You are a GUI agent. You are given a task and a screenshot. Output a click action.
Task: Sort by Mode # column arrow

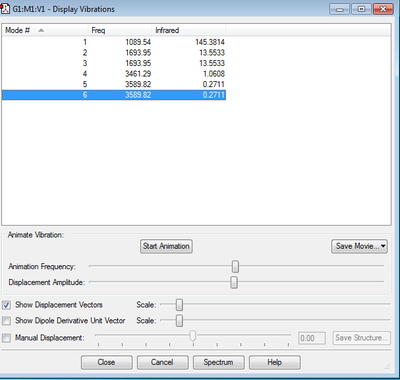coord(41,30)
